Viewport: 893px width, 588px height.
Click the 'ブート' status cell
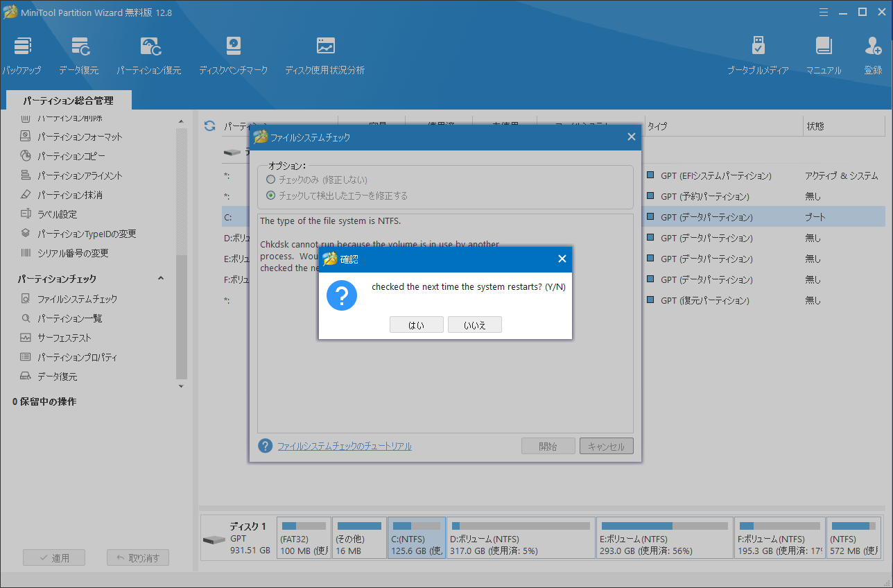[x=815, y=217]
